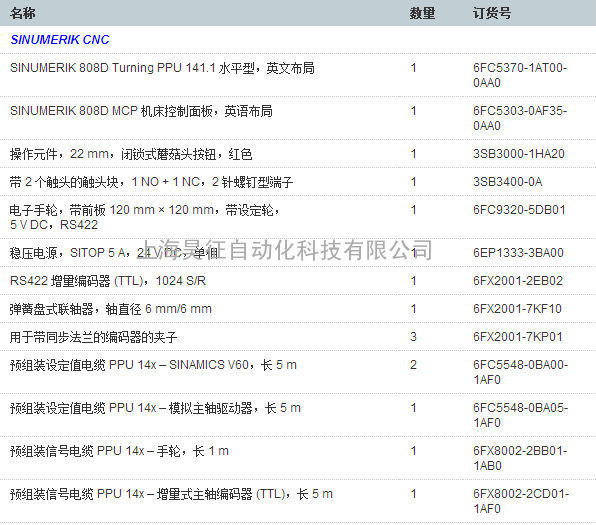Select order number 6FC9320-5DB01

(519, 210)
